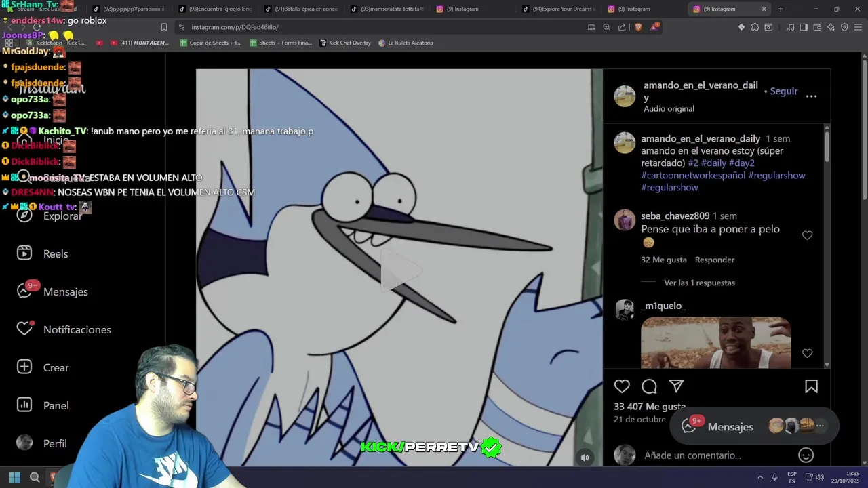Open Brave Shields lion icon
Viewport: 868px width, 488px height.
pos(638,27)
